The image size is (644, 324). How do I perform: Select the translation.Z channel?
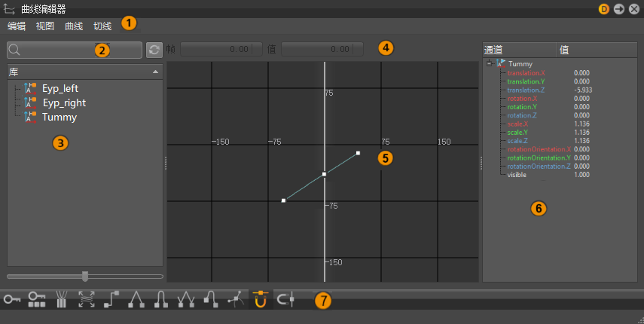tap(526, 90)
